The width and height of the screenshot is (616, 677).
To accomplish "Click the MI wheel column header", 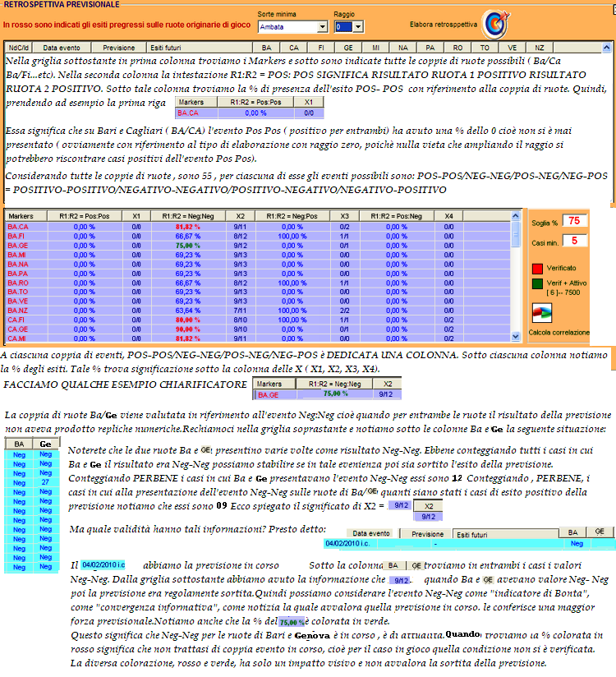I will [x=375, y=48].
